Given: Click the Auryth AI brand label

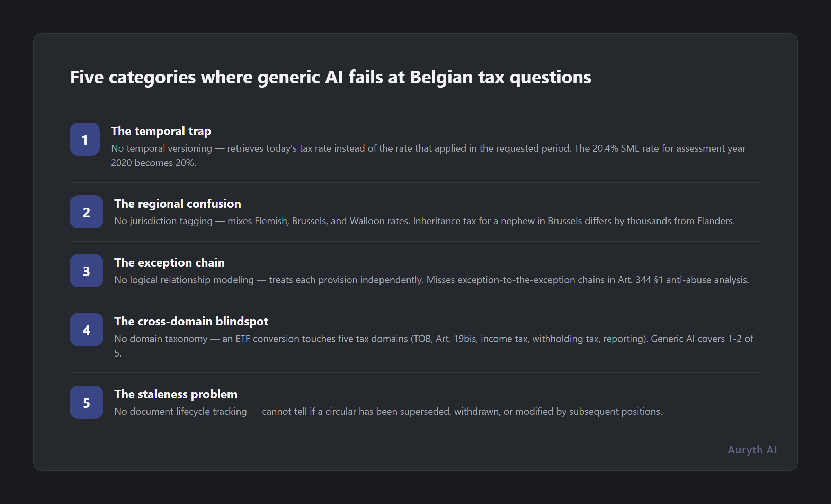Looking at the screenshot, I should pyautogui.click(x=752, y=450).
